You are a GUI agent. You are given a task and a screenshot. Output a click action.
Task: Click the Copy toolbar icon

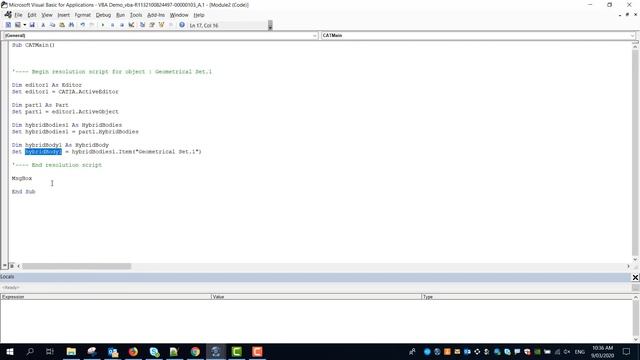click(52, 25)
